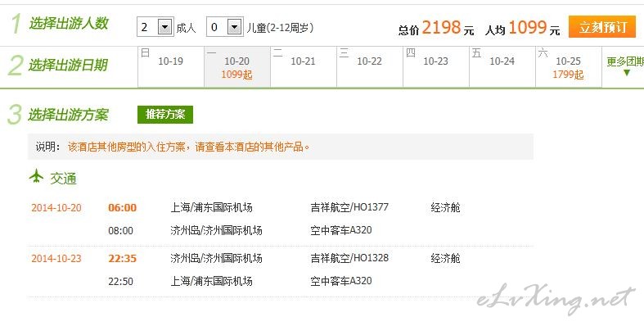Select Wednesday 10-22 departure date
Screen dimensions: 644x326
[370, 67]
